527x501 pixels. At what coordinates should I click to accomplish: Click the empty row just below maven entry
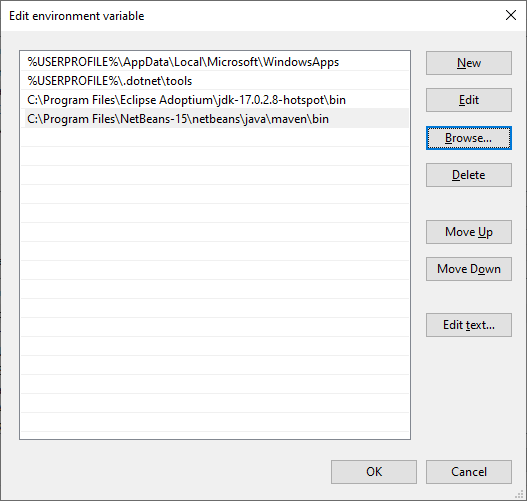point(215,137)
